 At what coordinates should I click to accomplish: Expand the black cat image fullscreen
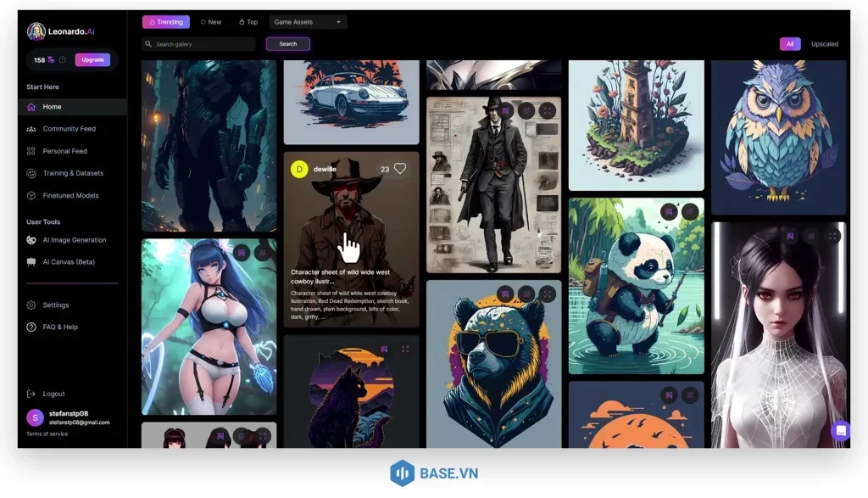(405, 349)
